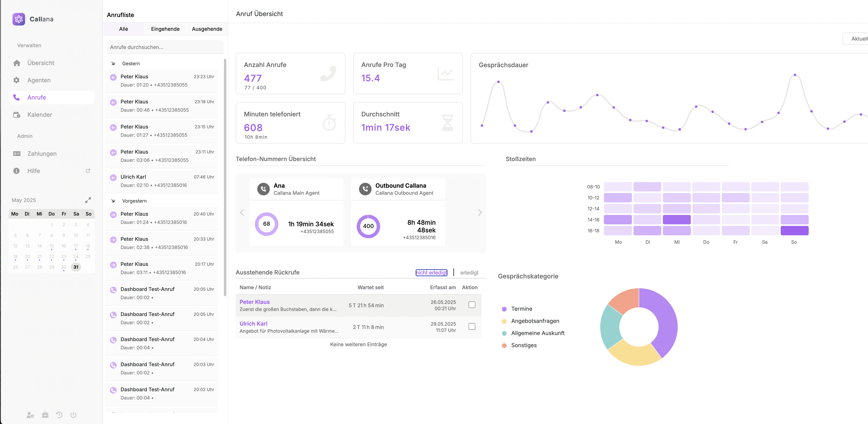Open the Agenten menu item
The width and height of the screenshot is (868, 424).
click(x=51, y=80)
